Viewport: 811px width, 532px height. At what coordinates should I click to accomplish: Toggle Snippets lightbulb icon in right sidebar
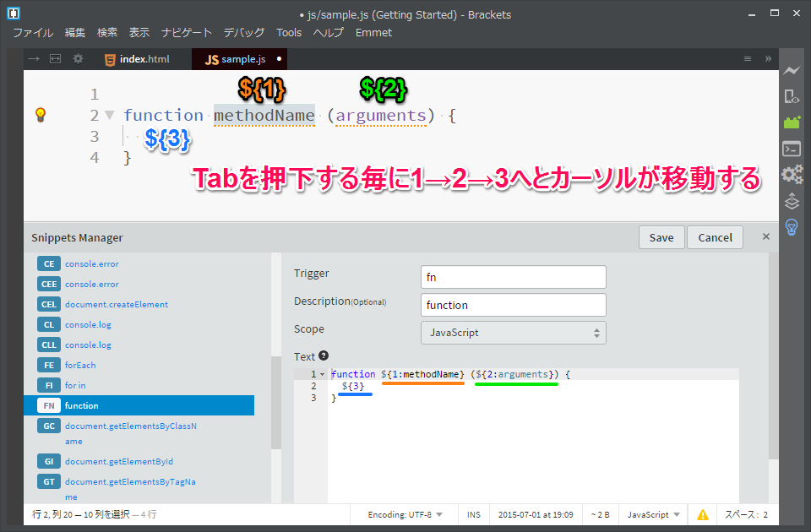point(792,227)
